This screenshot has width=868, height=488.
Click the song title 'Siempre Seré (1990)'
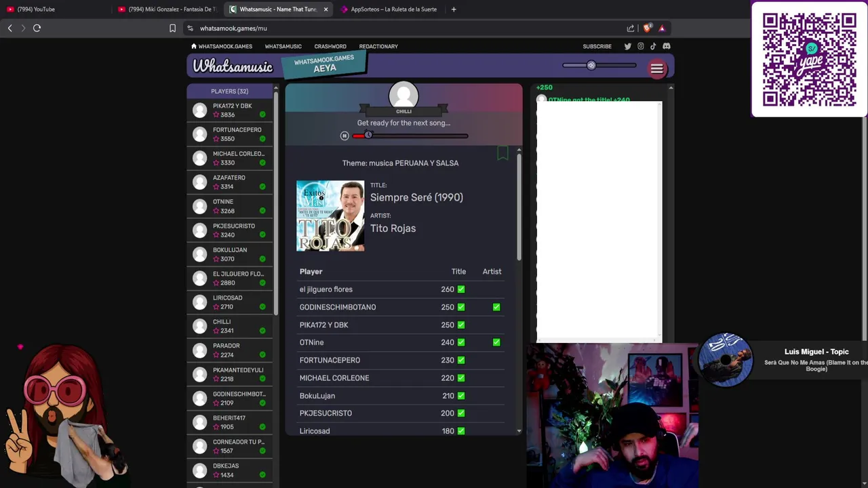click(416, 197)
